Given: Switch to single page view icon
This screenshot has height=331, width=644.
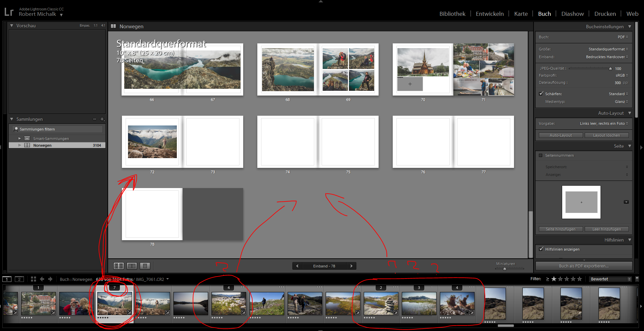Looking at the screenshot, I should (x=145, y=266).
